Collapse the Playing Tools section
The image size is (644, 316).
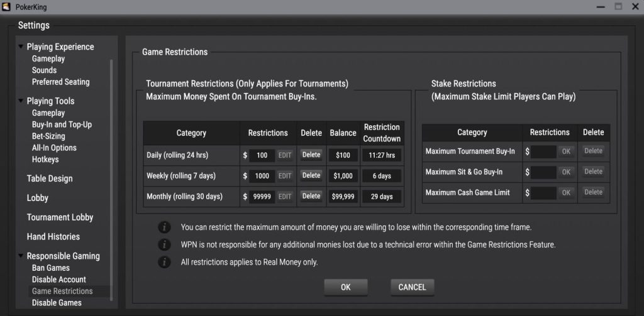click(21, 101)
